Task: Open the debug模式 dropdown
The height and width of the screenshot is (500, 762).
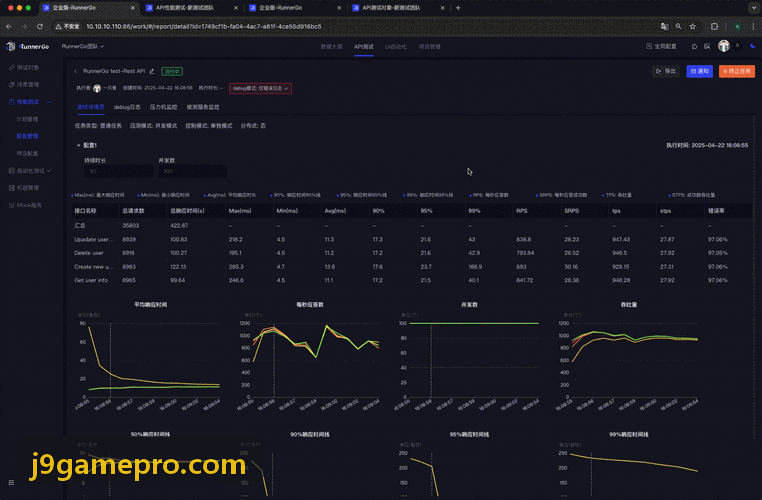Action: pos(260,88)
